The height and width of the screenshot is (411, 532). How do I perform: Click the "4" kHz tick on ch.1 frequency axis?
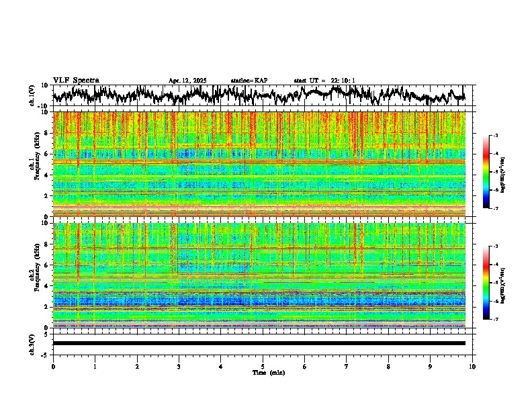tap(47, 175)
